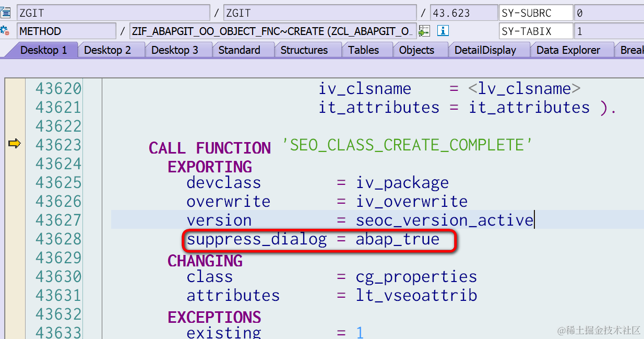644x339 pixels.
Task: Set breakpoint in margin at line 43630
Action: point(15,276)
